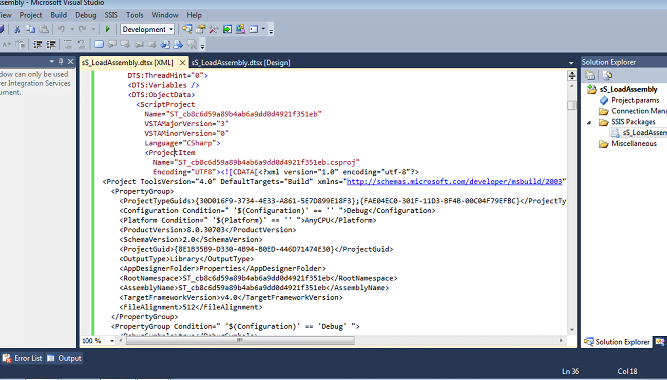This screenshot has height=380, width=667.
Task: Click the Copy toolbar icon
Action: (30, 29)
